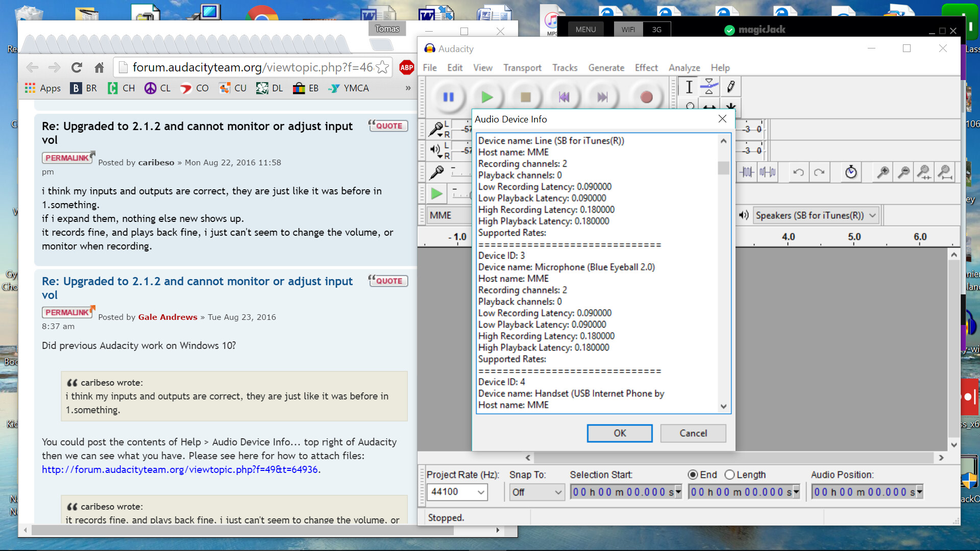Skip to End in Audacity
Viewport: 980px width, 551px height.
point(602,97)
